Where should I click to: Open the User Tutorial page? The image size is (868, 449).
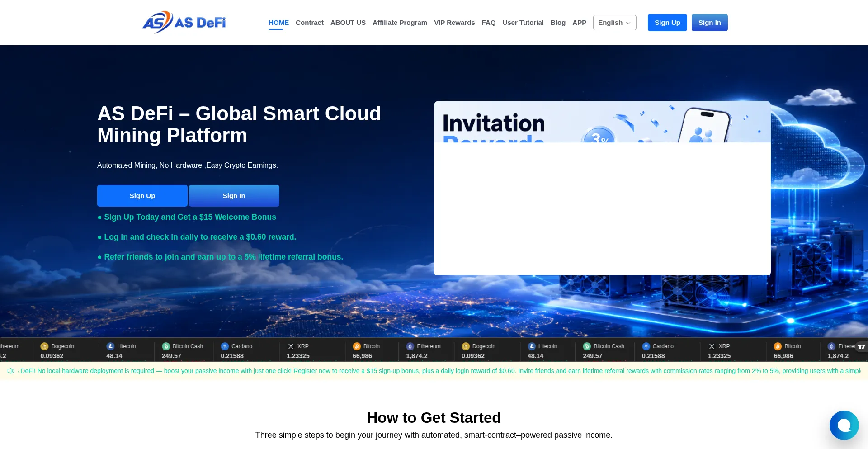tap(523, 23)
